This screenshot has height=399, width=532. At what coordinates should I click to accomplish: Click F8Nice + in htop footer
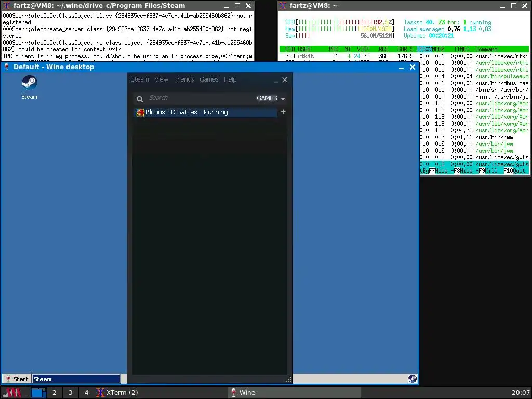[465, 171]
